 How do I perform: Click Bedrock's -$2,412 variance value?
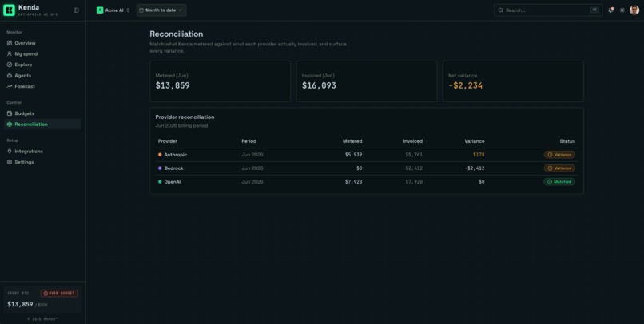[475, 168]
